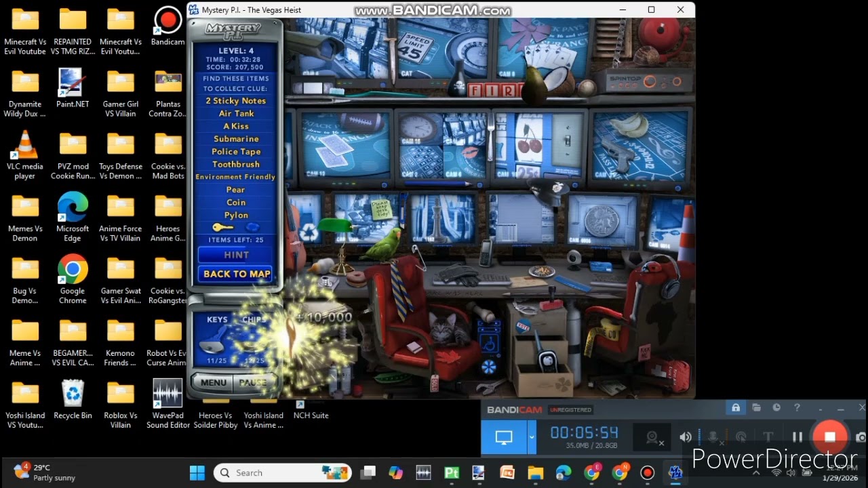Click 'Pylon' in item list
Viewport: 868px width, 488px height.
coord(236,216)
